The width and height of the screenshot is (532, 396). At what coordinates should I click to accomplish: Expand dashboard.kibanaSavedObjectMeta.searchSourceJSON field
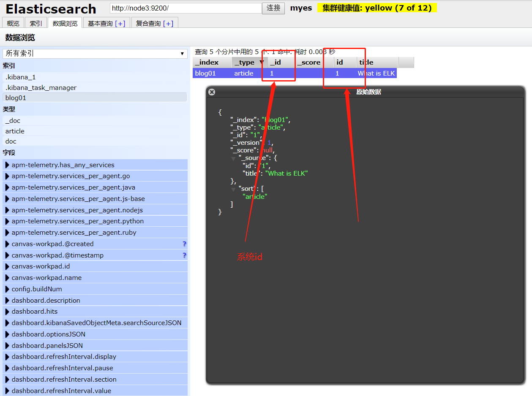point(95,323)
